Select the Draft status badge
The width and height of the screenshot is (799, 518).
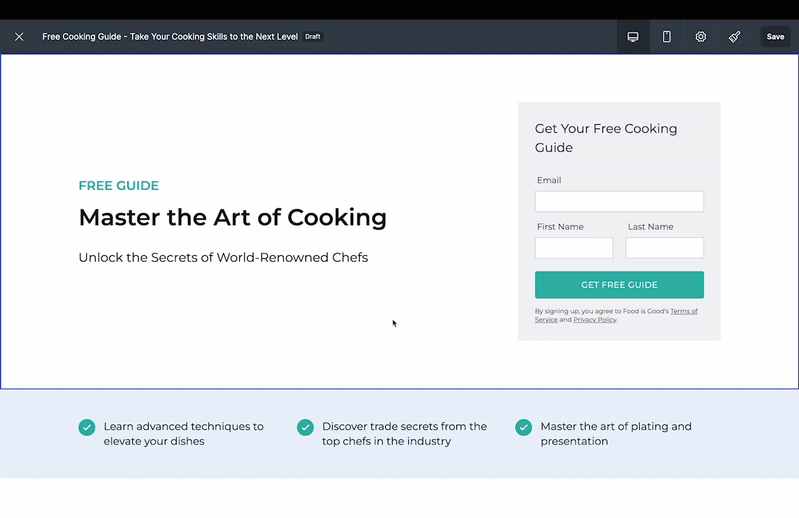coord(313,37)
